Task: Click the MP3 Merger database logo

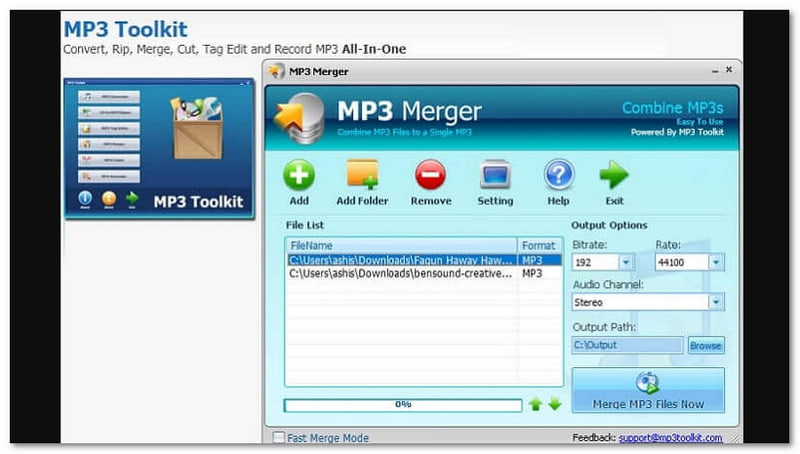Action: point(300,118)
